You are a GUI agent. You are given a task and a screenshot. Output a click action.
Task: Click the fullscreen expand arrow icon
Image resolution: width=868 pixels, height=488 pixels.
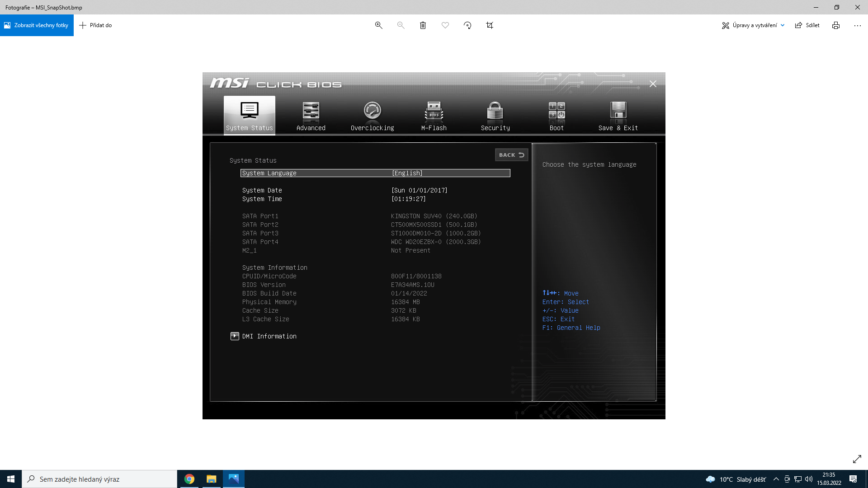857,459
